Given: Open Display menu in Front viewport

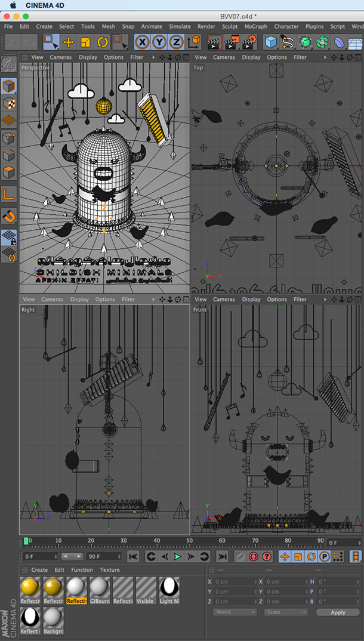Looking at the screenshot, I should pyautogui.click(x=251, y=299).
